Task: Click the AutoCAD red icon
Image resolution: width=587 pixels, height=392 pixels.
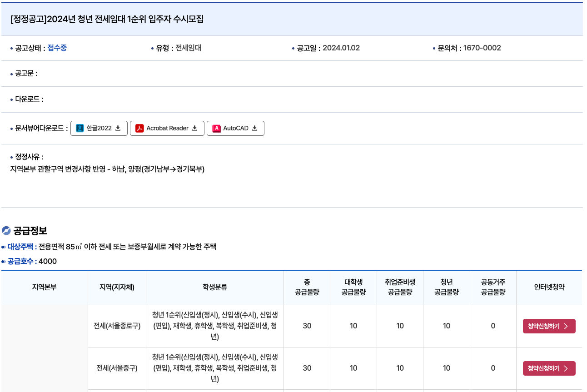Action: pyautogui.click(x=216, y=128)
